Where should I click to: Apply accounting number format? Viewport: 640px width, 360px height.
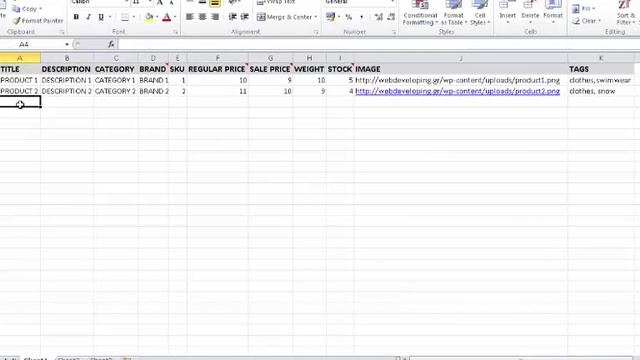(x=330, y=17)
